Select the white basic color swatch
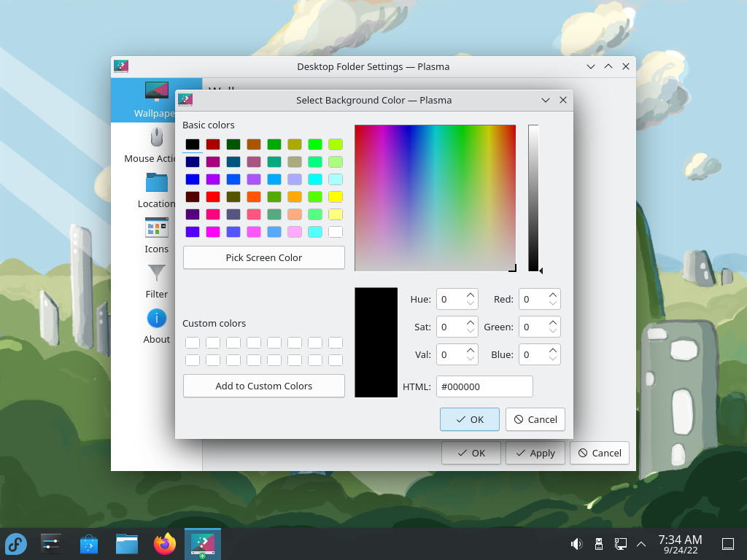747x560 pixels. (x=336, y=232)
